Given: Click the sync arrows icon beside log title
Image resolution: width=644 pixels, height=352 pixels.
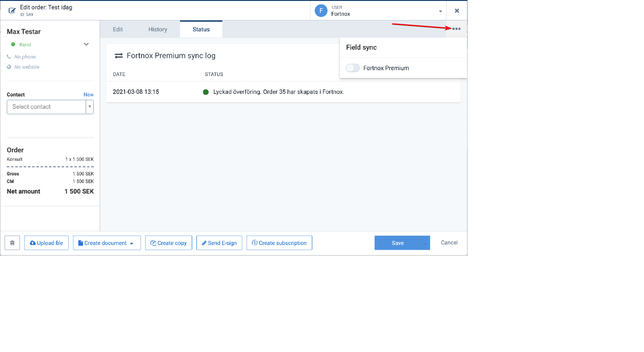Looking at the screenshot, I should pos(119,56).
